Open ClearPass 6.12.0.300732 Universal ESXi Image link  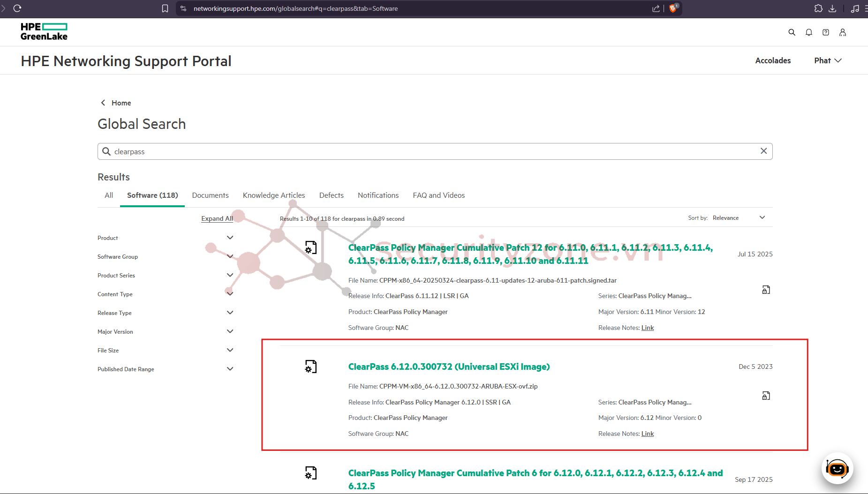(449, 367)
